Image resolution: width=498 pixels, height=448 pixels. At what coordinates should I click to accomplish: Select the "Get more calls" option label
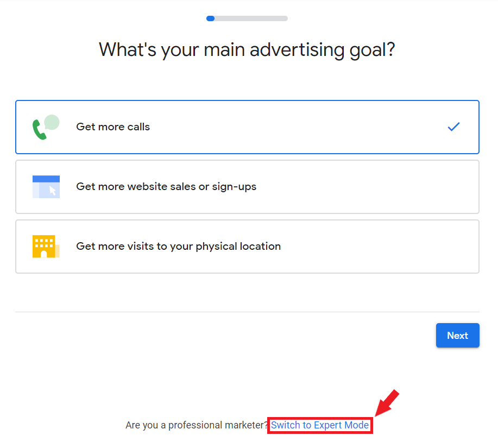coord(113,127)
